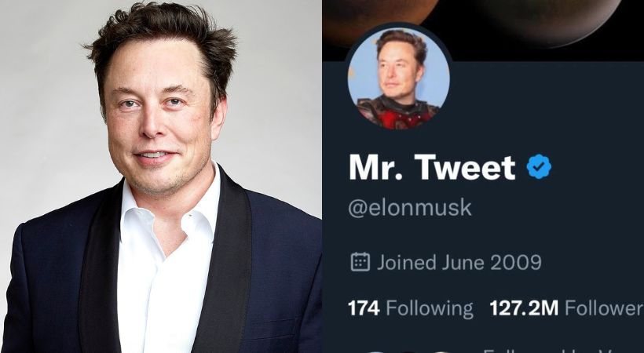Viewport: 644px width, 353px height.
Task: Tap the partially visible Followed by text
Action: [x=562, y=351]
